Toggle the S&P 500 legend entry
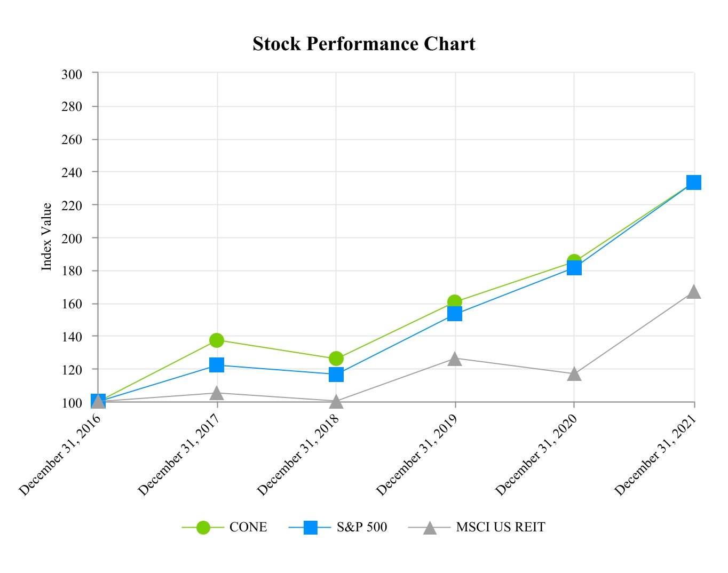 [362, 528]
